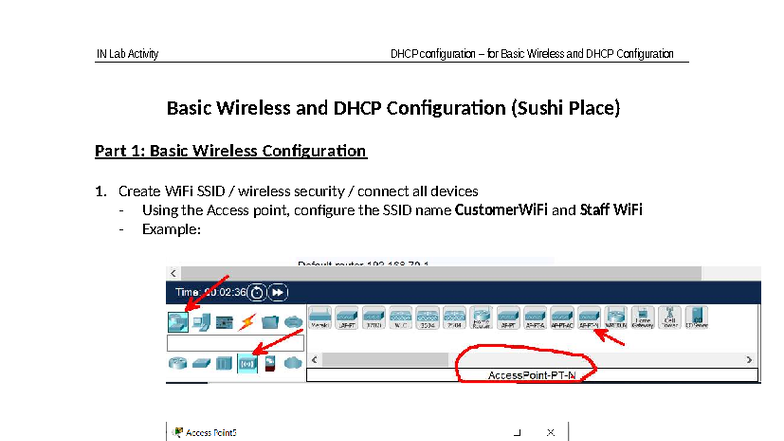Pick the CO Server device
This screenshot has width=784, height=441.
point(696,318)
